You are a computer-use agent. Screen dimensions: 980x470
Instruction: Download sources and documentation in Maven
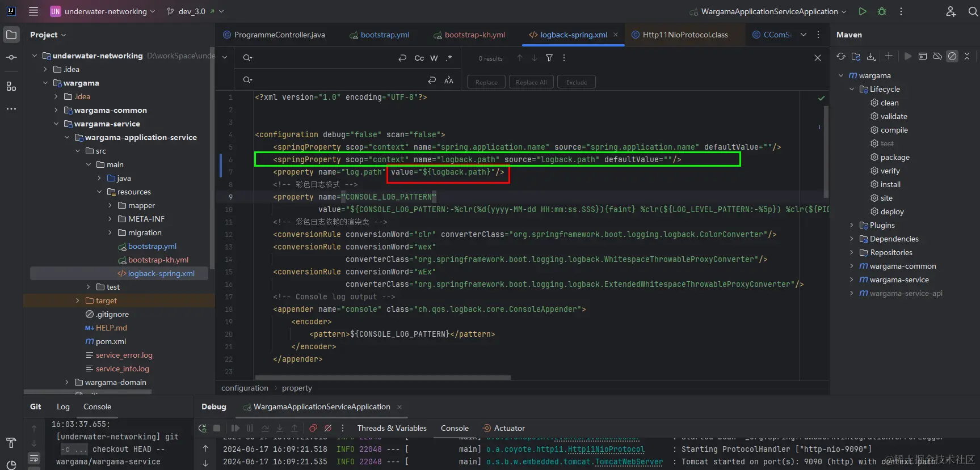[x=871, y=56]
